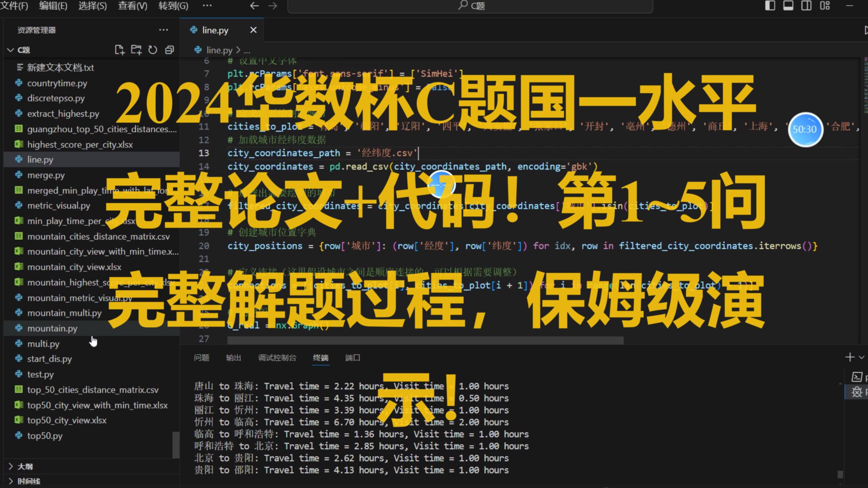Select the python terminal instance icon
868x488 pixels.
click(x=857, y=377)
